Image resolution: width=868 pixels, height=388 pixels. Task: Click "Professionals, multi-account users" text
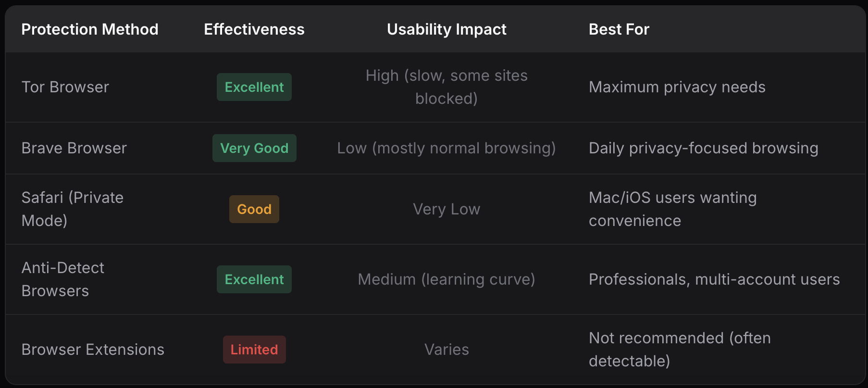(x=714, y=279)
